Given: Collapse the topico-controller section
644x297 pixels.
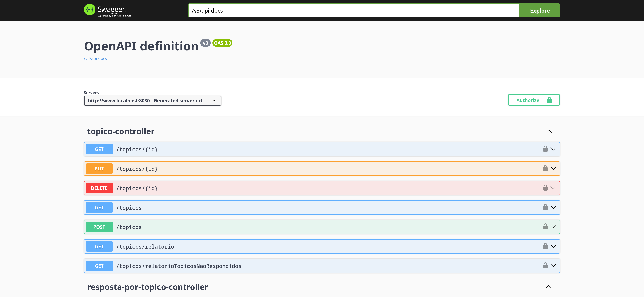Looking at the screenshot, I should [549, 131].
